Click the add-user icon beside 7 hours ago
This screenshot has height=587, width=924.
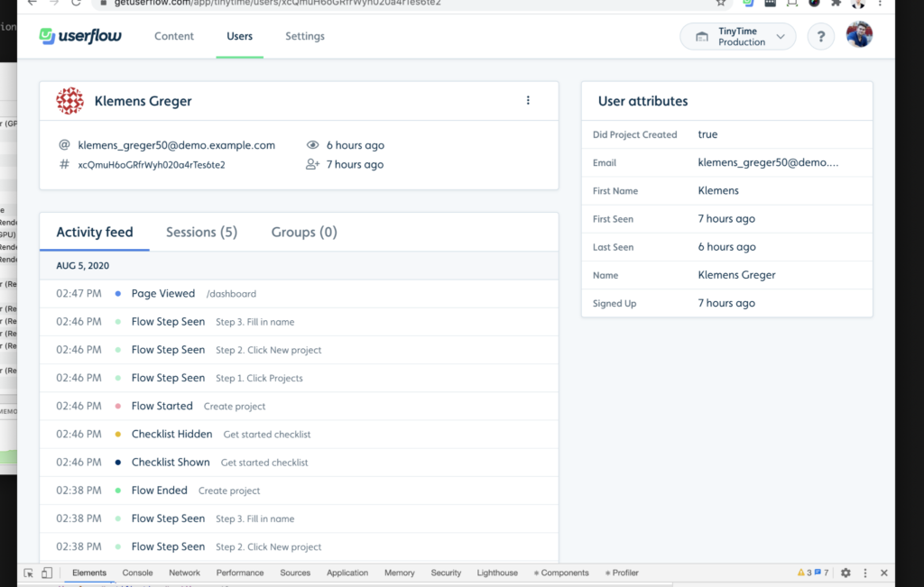point(311,164)
